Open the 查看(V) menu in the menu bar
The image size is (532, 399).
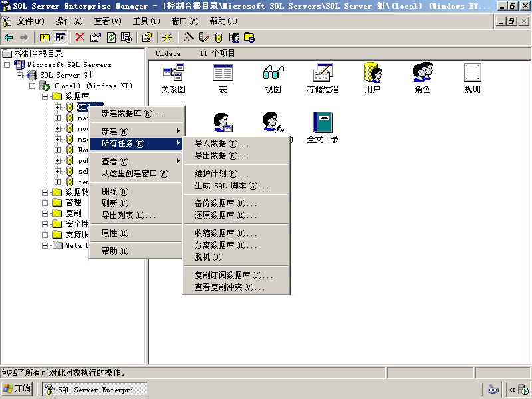[x=108, y=21]
